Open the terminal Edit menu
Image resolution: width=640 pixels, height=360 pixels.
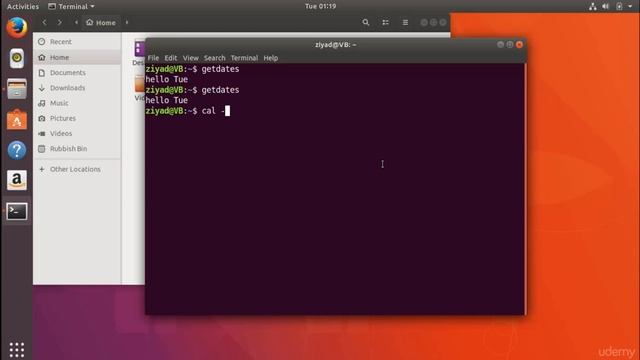(171, 58)
